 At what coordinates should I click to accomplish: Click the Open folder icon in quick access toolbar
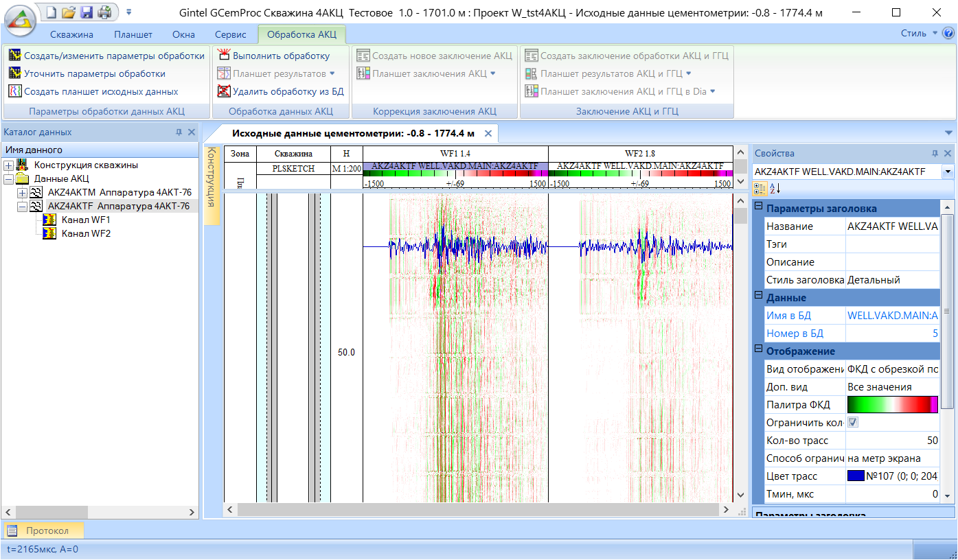69,12
